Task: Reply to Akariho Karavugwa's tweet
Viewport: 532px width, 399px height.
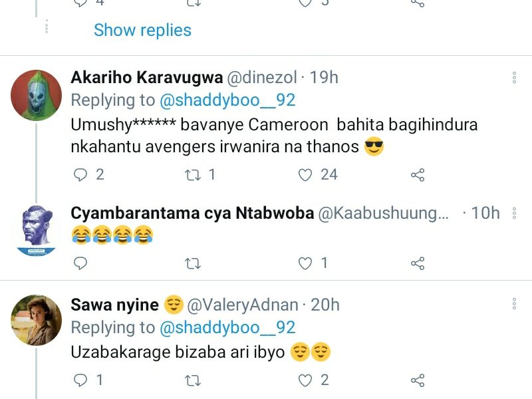Action: tap(80, 175)
